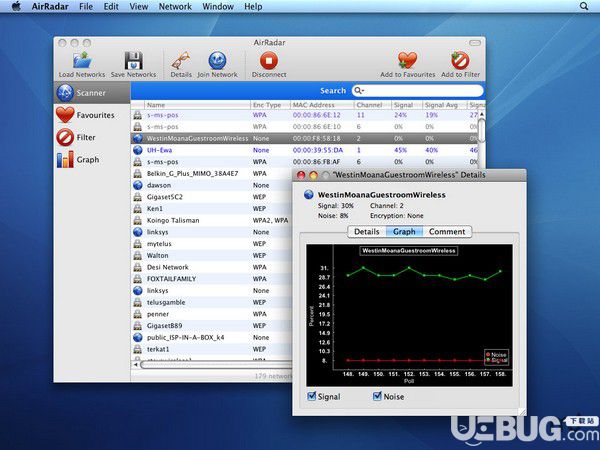600x450 pixels.
Task: Click the lock icon of penner row
Action: pos(138,314)
